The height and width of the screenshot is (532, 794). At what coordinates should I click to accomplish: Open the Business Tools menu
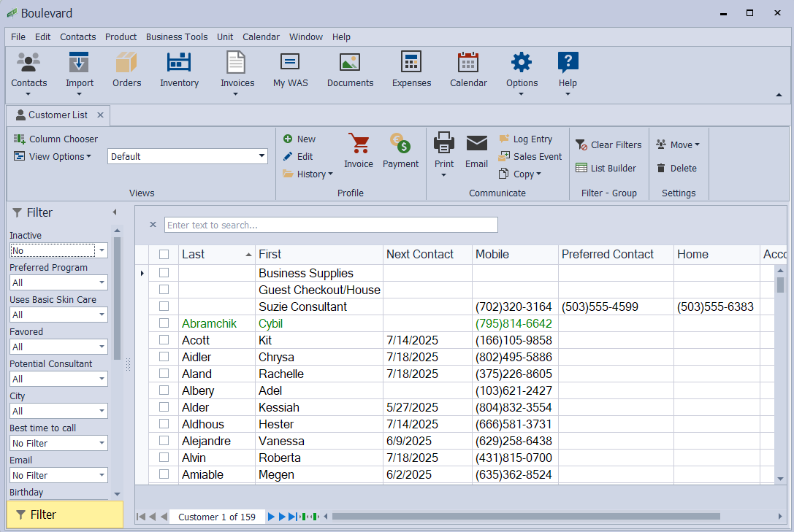(x=177, y=36)
